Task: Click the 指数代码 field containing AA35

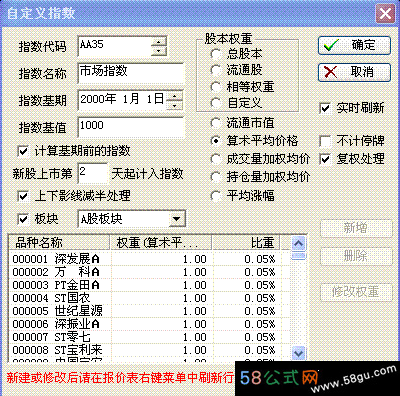Action: tap(115, 46)
